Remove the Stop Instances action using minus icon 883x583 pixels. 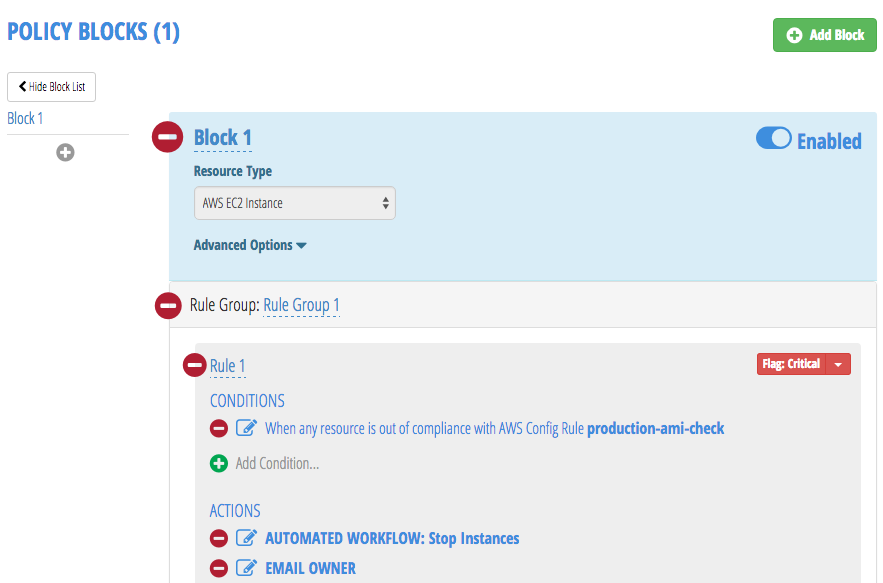[x=218, y=538]
